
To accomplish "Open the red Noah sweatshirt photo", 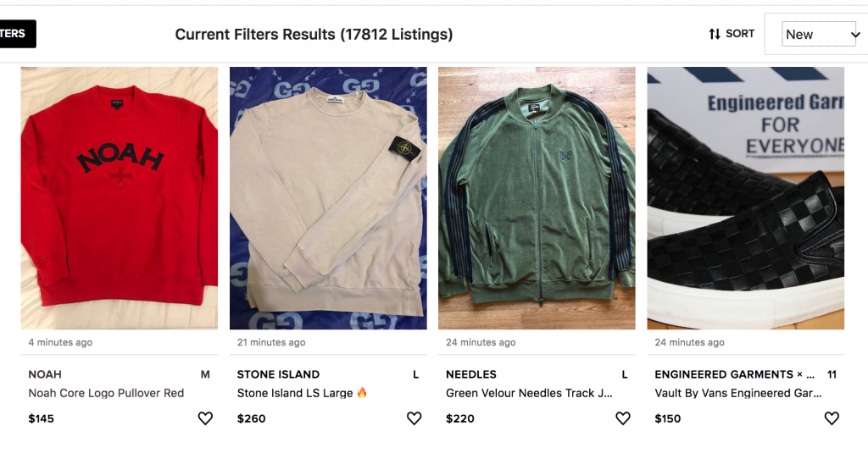I will [x=120, y=198].
